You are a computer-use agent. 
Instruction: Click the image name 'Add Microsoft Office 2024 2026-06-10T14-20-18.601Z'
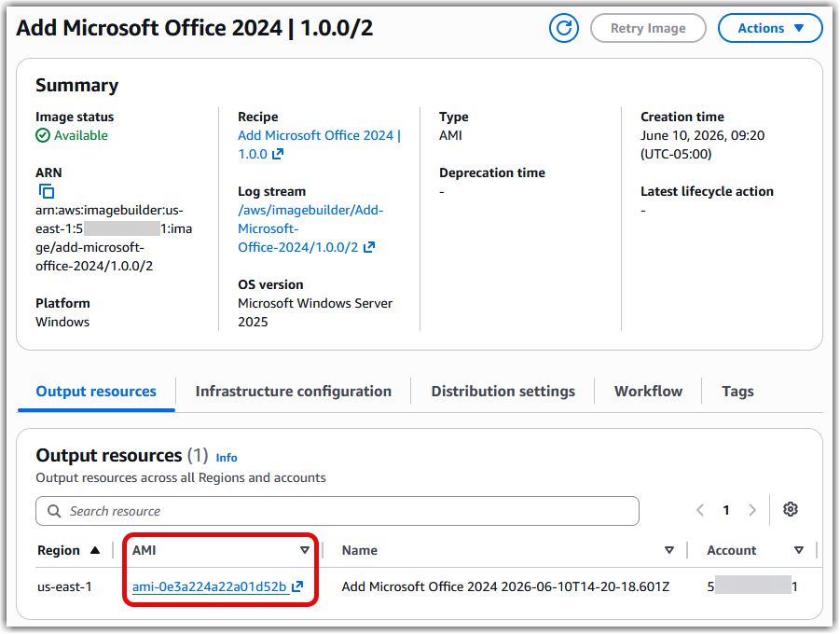tap(505, 586)
